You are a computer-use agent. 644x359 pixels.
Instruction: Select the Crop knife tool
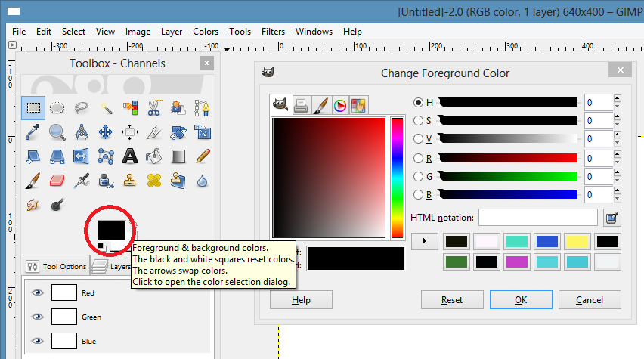[154, 132]
